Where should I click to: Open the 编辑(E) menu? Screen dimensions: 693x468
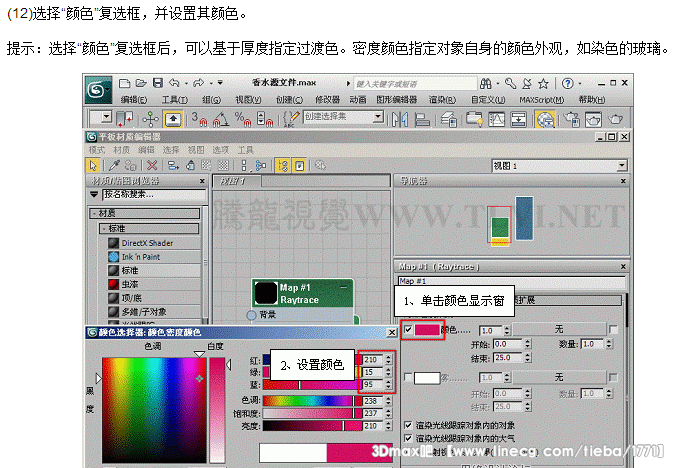point(134,99)
